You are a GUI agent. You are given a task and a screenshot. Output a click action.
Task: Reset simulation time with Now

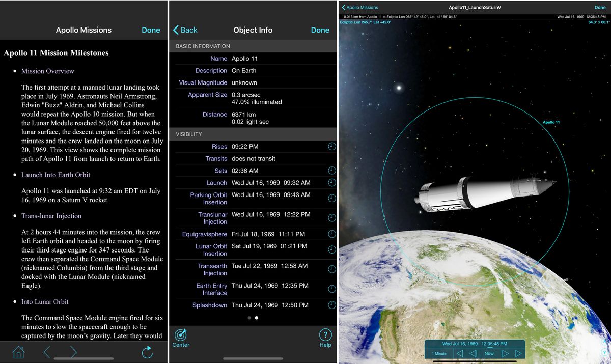(x=489, y=353)
